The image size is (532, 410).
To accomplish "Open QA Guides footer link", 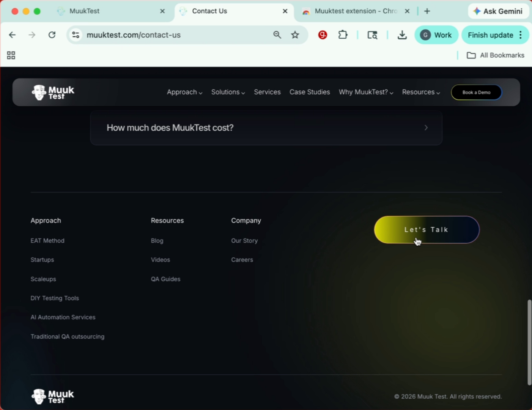I will pyautogui.click(x=165, y=279).
